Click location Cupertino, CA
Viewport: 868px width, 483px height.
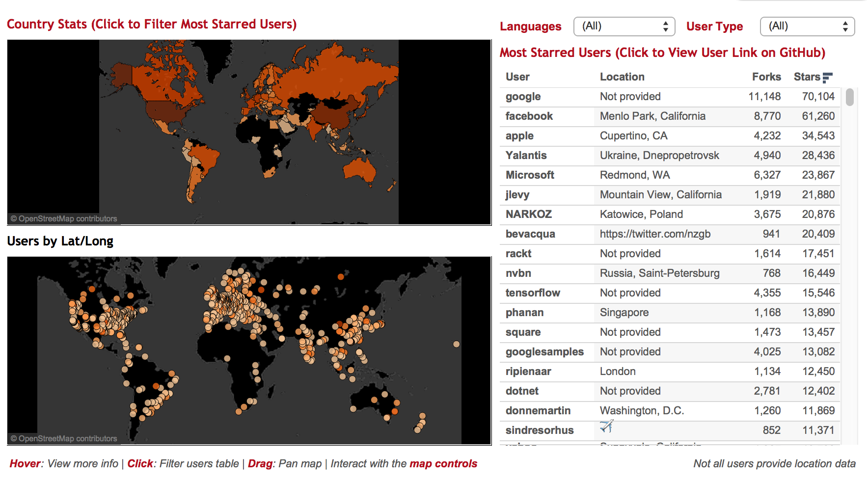[x=633, y=136]
